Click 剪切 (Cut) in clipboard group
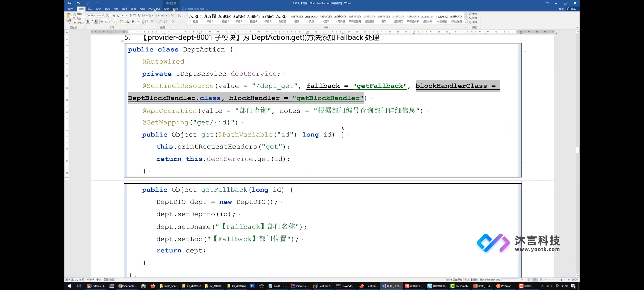Viewport: 644px width, 290px height. 78,14
